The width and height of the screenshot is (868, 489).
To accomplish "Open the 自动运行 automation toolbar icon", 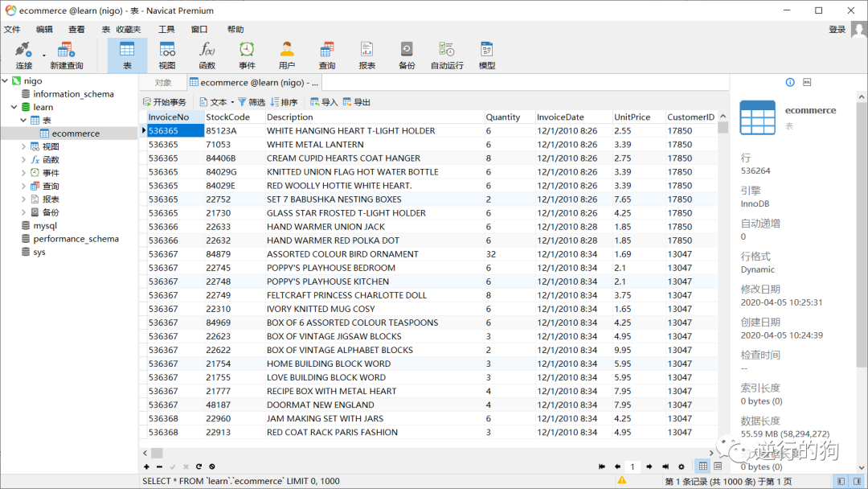I will [x=447, y=55].
